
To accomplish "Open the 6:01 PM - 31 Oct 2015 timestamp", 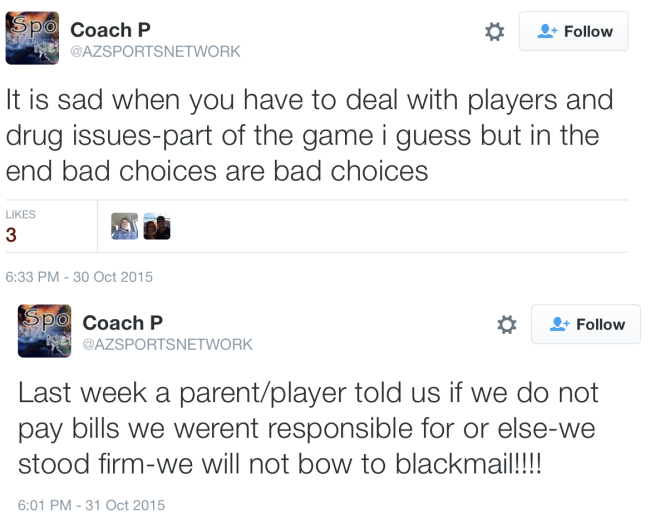I will point(91,505).
